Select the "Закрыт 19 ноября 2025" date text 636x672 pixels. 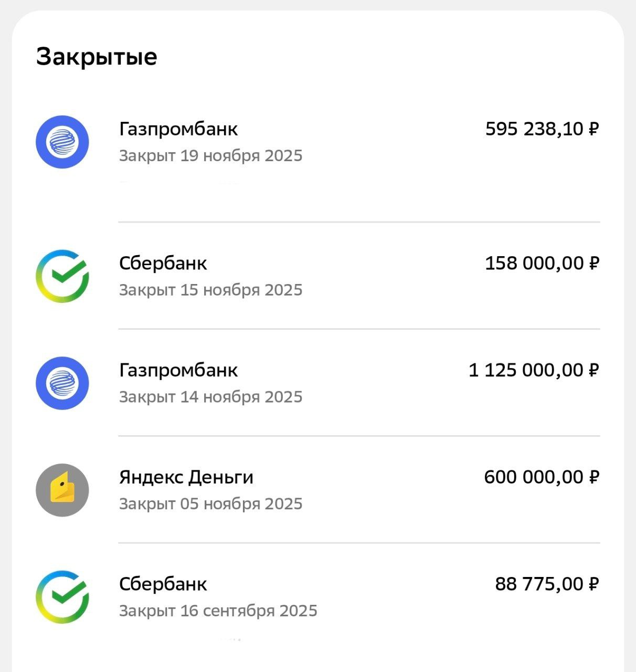210,156
